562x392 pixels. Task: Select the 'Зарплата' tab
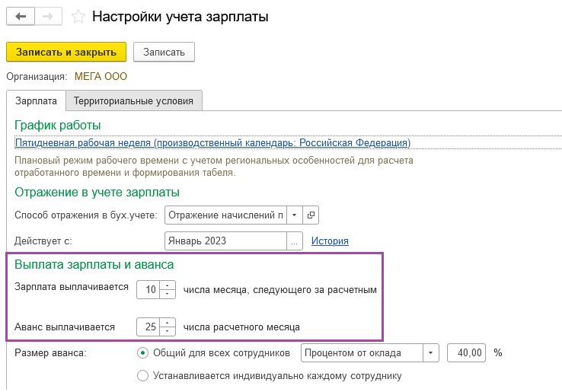(x=36, y=101)
